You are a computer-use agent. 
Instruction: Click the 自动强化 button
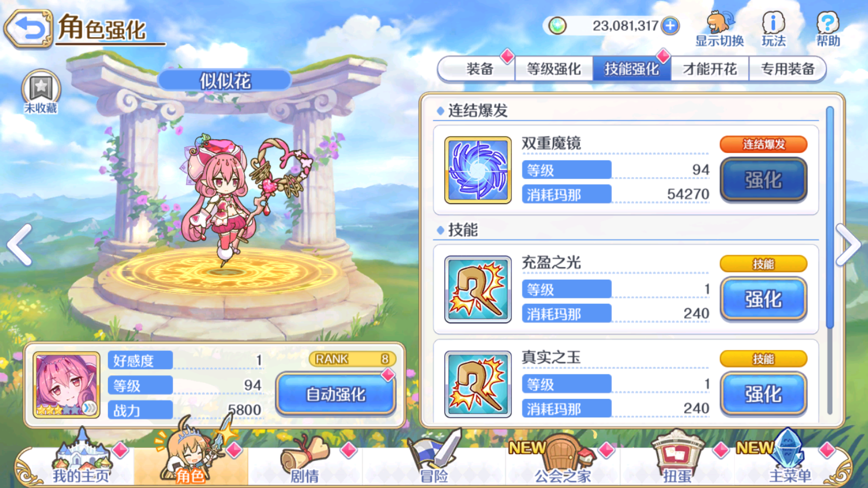(336, 394)
